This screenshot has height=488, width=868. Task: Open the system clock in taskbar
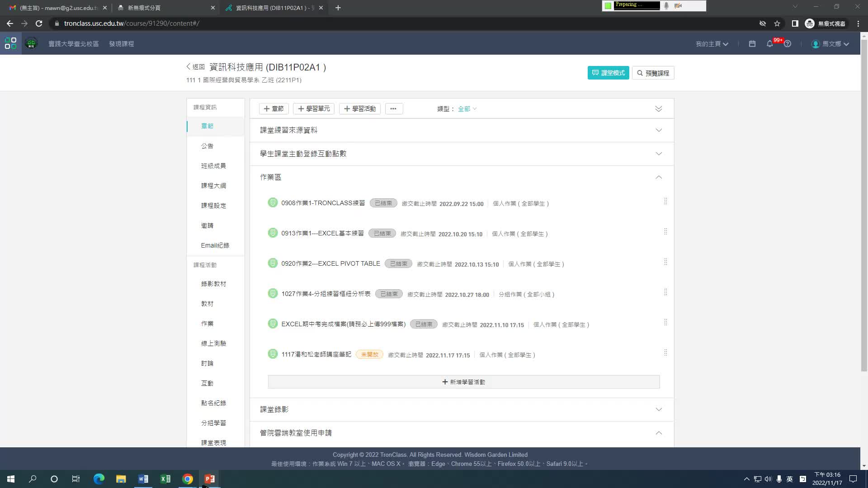click(x=827, y=479)
